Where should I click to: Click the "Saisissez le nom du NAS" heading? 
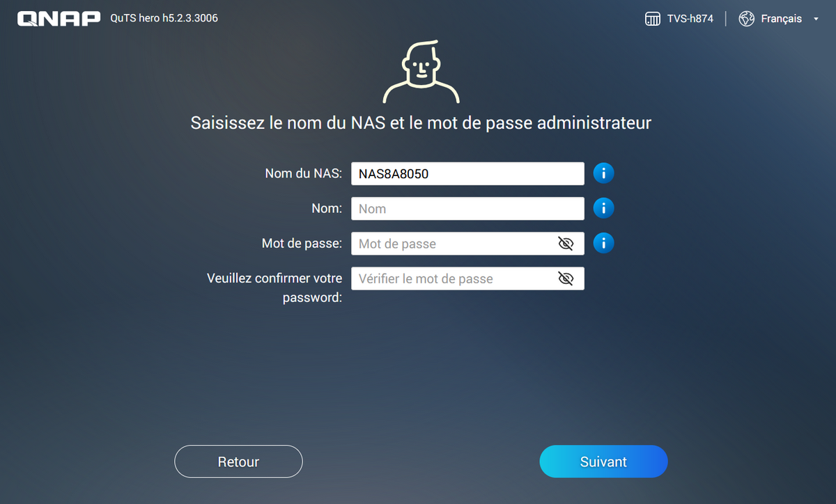(x=421, y=123)
